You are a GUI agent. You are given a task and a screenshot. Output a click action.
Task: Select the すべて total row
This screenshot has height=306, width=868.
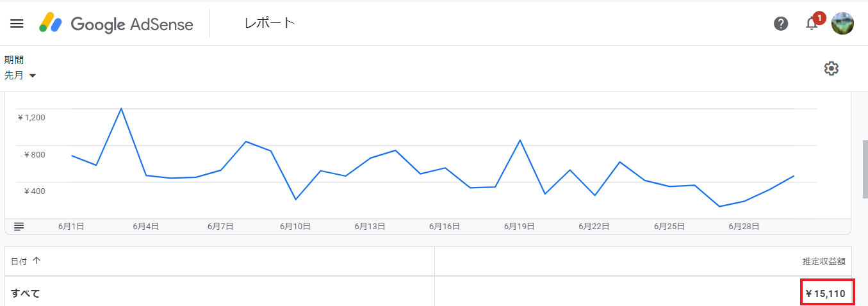(x=26, y=294)
